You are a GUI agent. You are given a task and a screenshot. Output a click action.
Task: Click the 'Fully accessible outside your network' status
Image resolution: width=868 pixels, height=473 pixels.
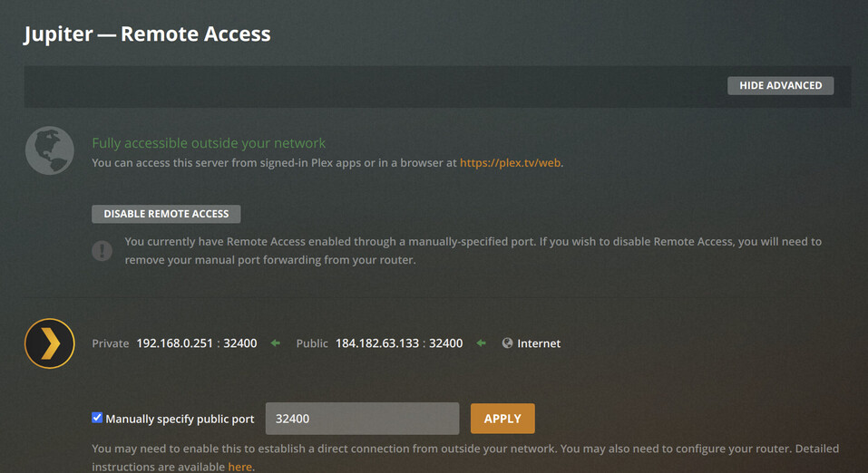point(209,143)
